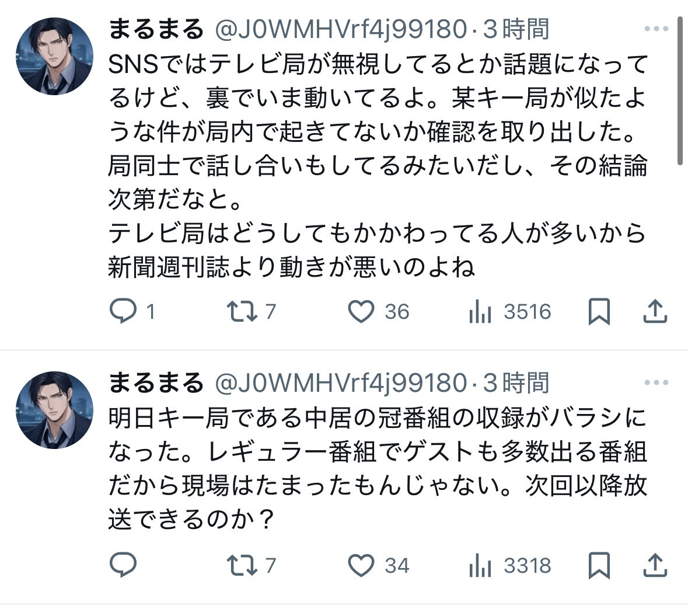
Task: View analytics showing 3516 views
Action: click(510, 312)
